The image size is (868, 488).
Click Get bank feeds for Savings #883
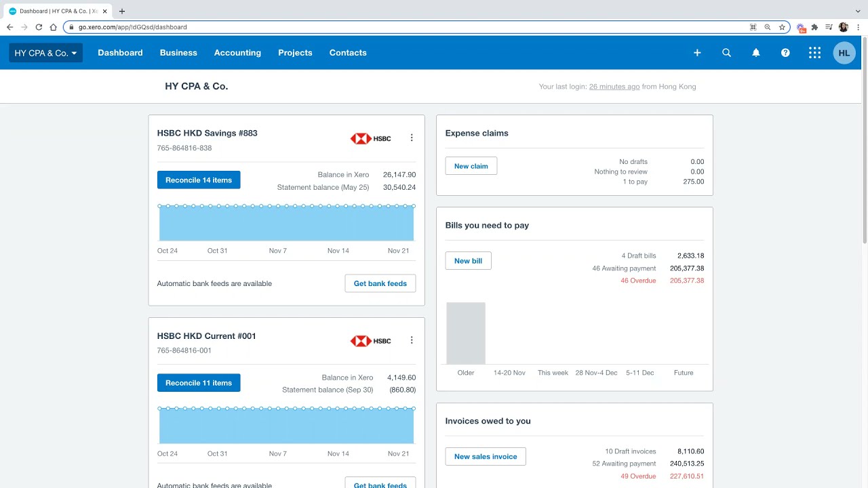coord(380,283)
